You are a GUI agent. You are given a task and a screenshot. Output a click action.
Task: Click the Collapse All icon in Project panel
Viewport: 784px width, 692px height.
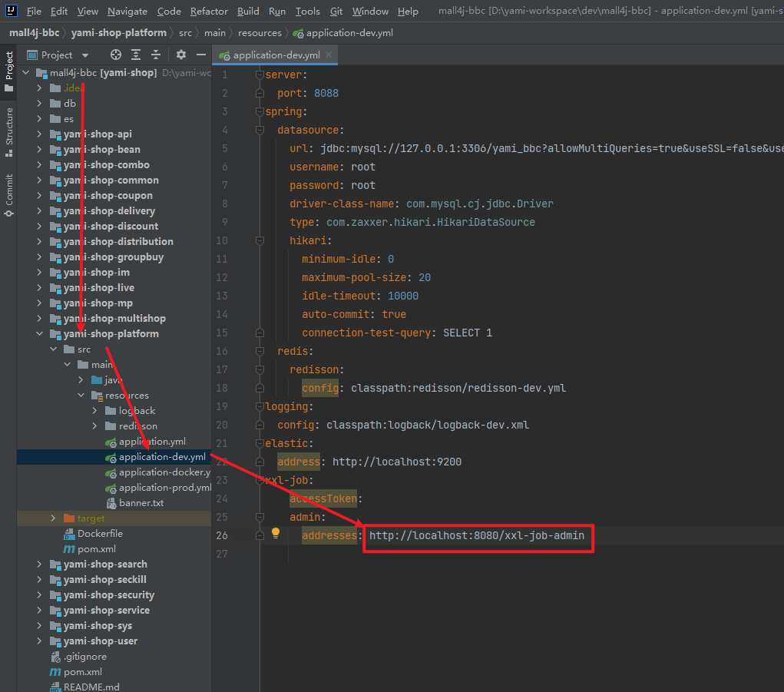tap(156, 55)
